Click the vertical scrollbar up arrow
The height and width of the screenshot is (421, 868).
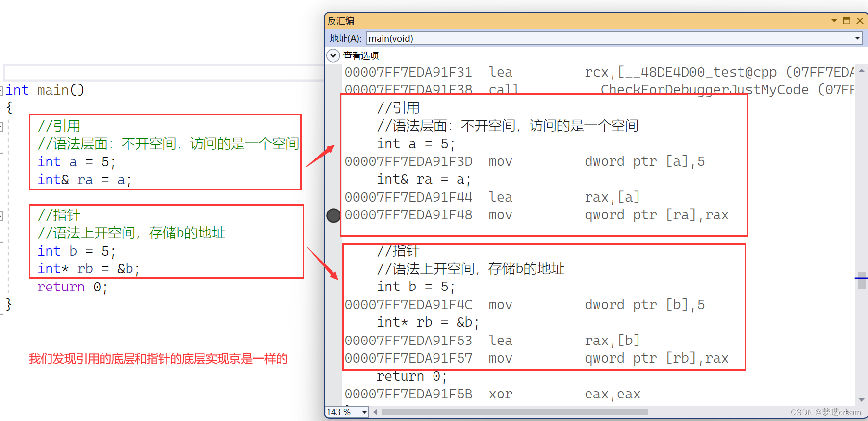[861, 71]
